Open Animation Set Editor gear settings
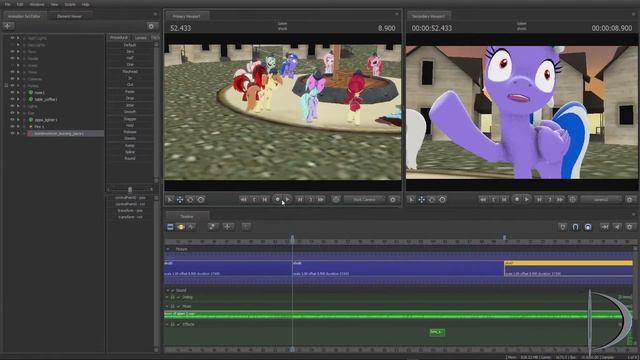Viewport: 640px width, 360px height. [x=151, y=26]
